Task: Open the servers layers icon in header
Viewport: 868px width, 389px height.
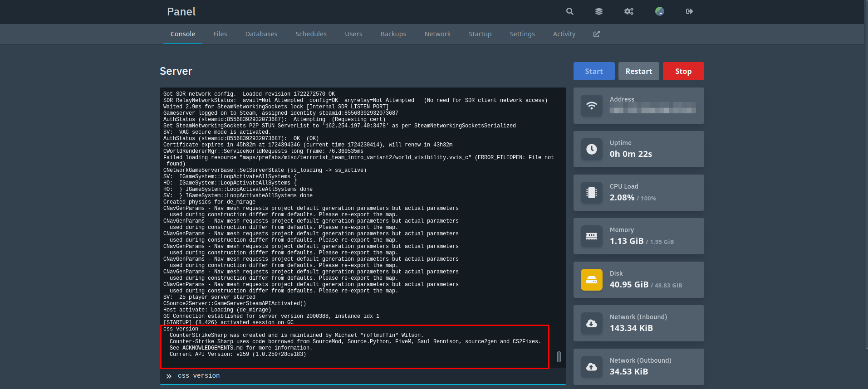Action: click(599, 11)
